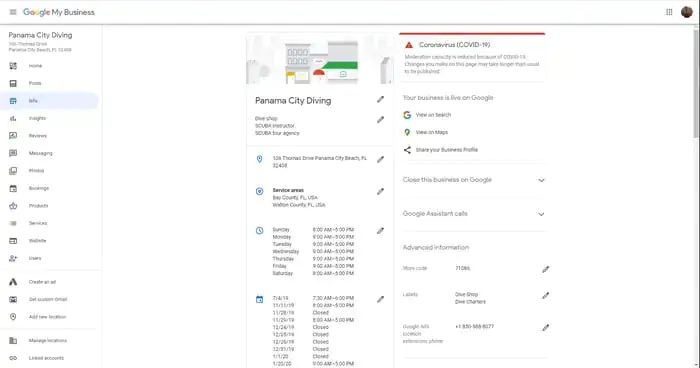Edit the business name Panama City Diving
This screenshot has width=700, height=368.
coord(380,99)
